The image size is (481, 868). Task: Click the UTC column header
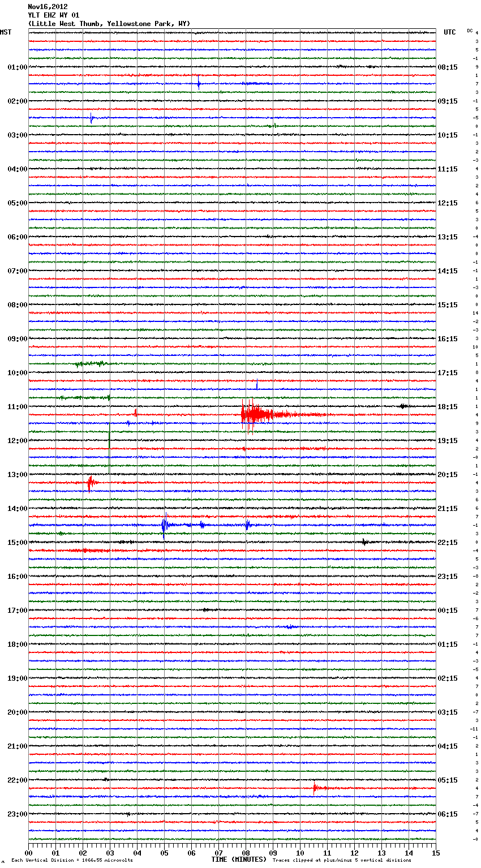[449, 32]
